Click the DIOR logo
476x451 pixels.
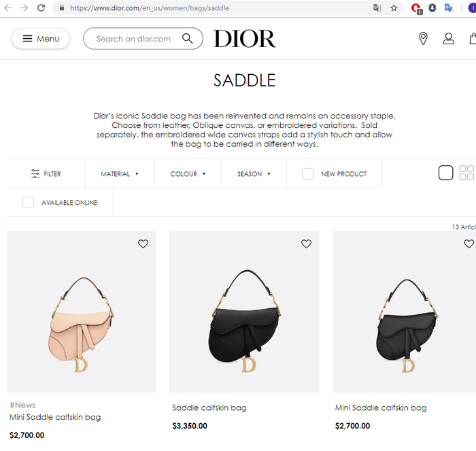pos(245,39)
